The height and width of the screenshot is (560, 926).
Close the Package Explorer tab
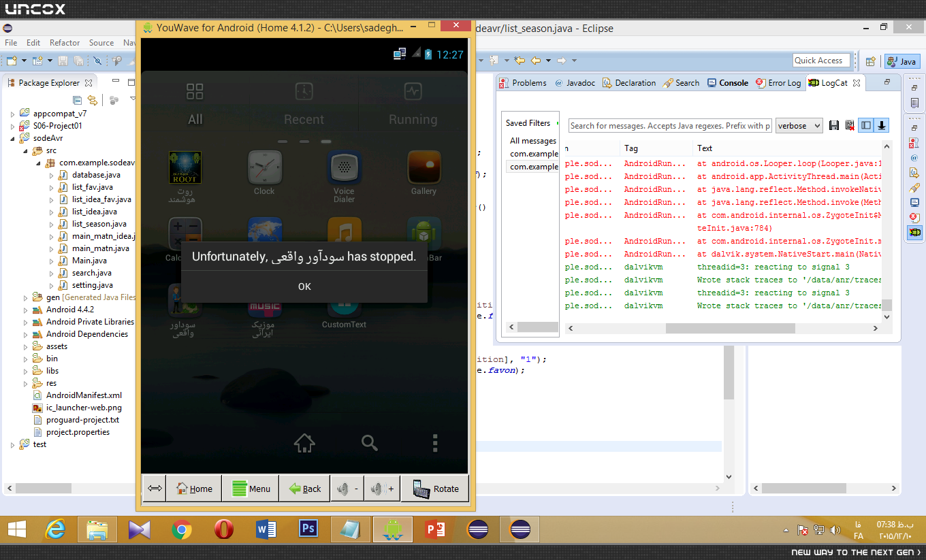coord(89,83)
